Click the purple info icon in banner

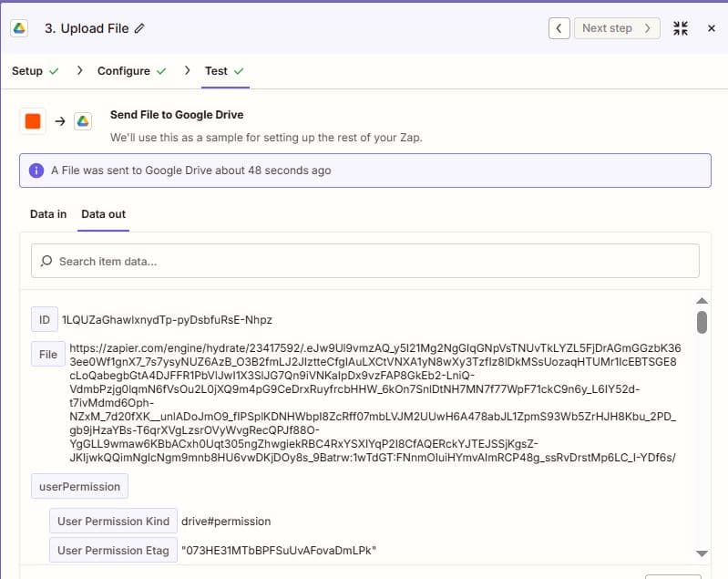36,171
